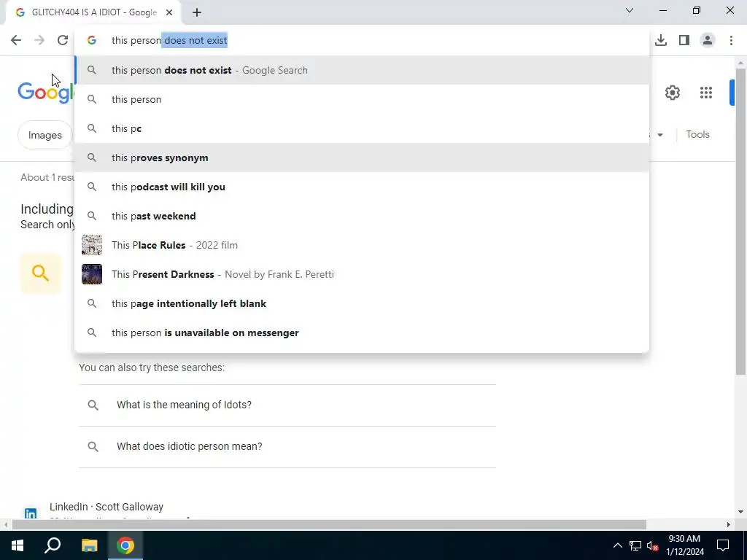
Task: Click the scroll-up arrow of vertical scrollbar
Action: [740, 63]
